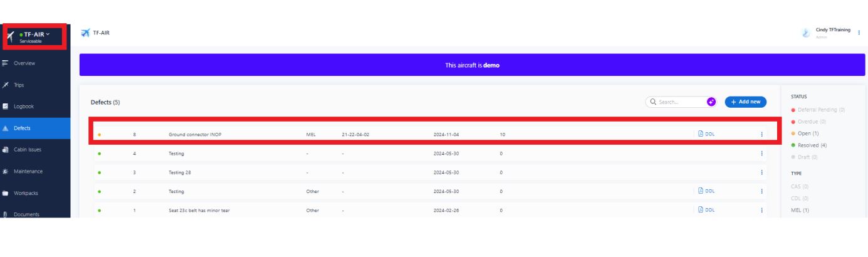Open DDL for defect 2 Testing
Screen dimensions: 868x257
[x=706, y=191]
